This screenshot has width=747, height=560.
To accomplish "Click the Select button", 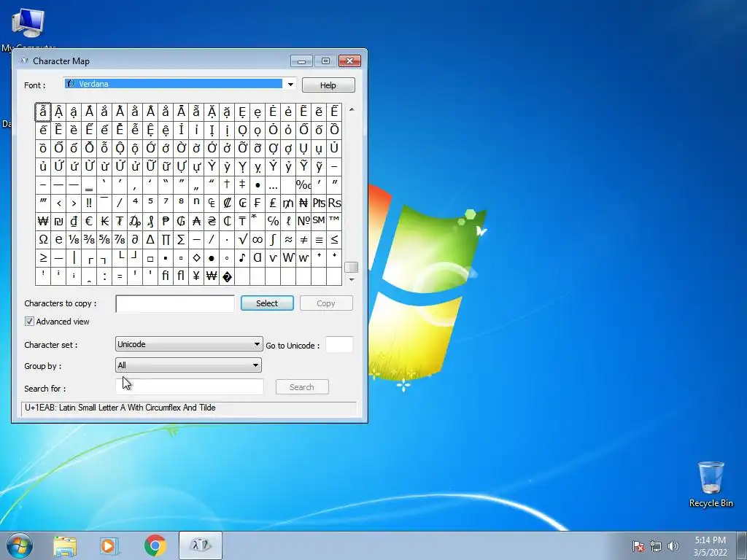I will [267, 303].
